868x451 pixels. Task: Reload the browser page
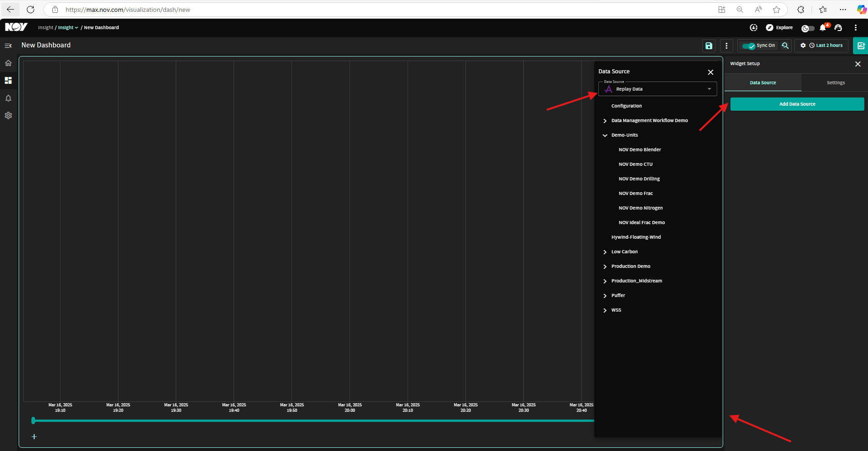[x=31, y=10]
